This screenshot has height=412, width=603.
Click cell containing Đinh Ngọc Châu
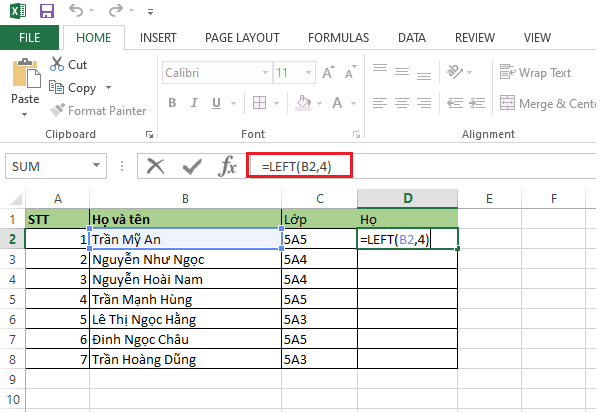coord(185,339)
